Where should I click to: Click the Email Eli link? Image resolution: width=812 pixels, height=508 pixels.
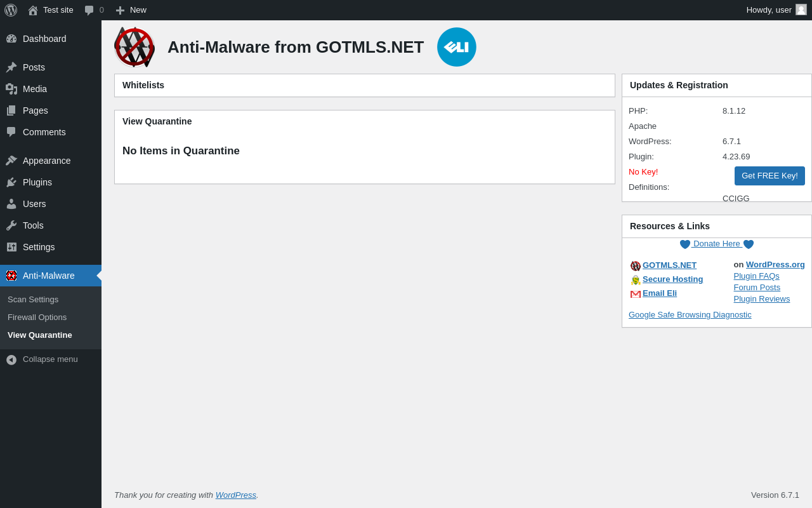[660, 293]
